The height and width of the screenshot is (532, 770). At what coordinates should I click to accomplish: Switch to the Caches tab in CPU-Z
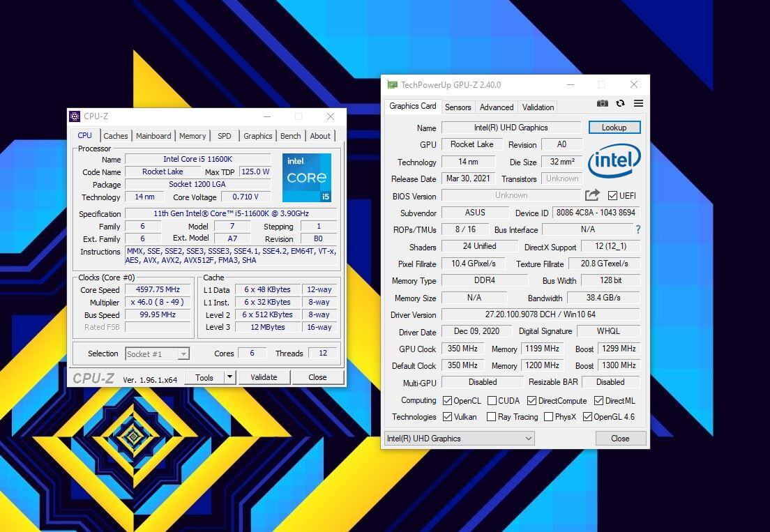tap(115, 136)
